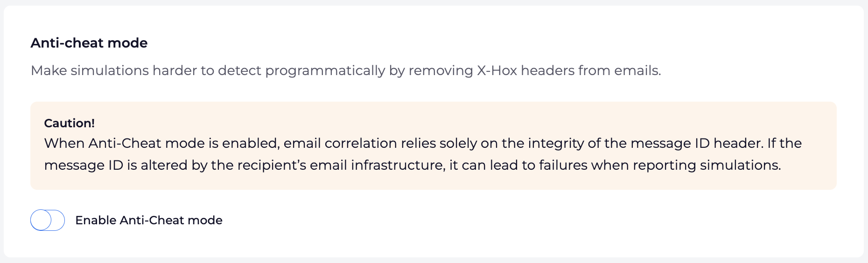Click "removing X-Hox headers from emails" phrase
This screenshot has height=263, width=868.
pos(535,70)
